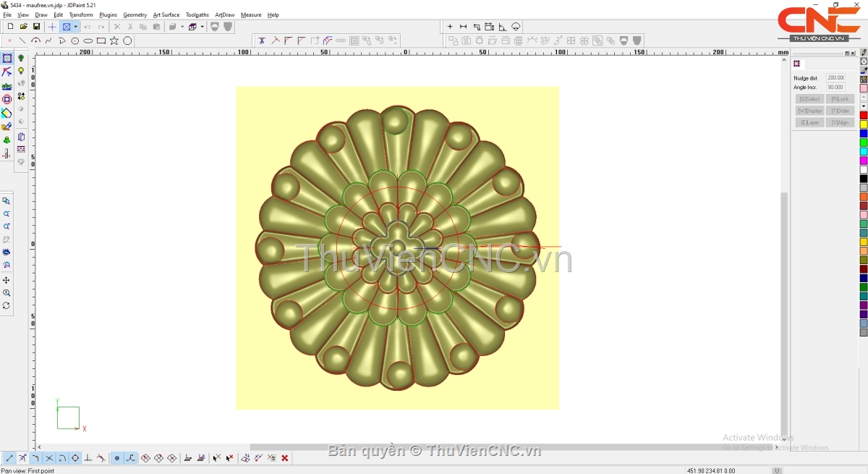Select the Ellipse drawing tool
Viewport: 868px width, 474px height.
coord(88,41)
